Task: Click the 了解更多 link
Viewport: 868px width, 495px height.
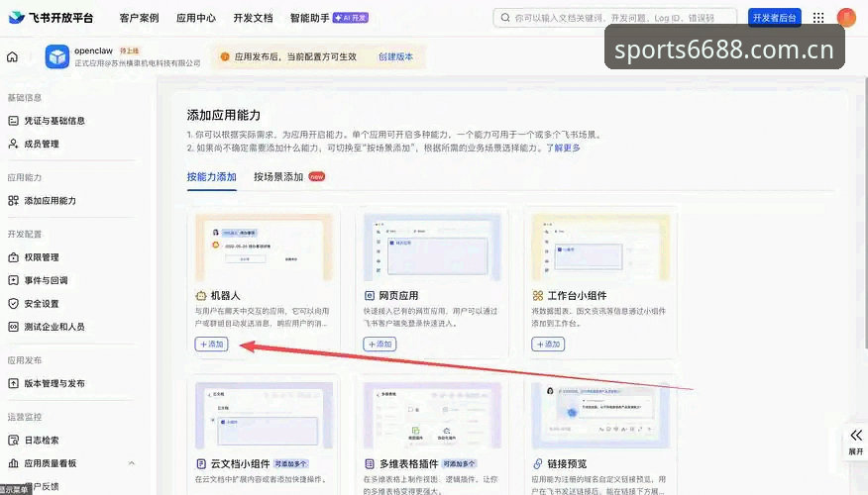Action: pos(563,148)
